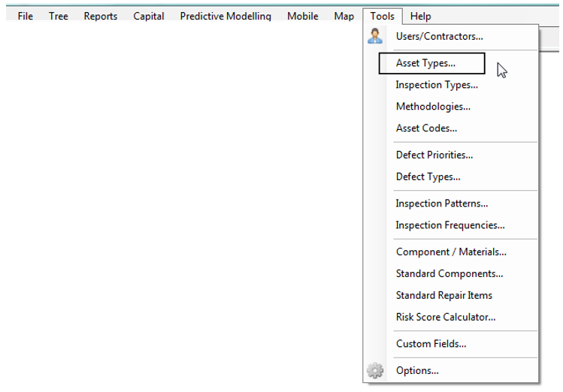Open the Mobile menu
The width and height of the screenshot is (563, 392).
[x=302, y=16]
